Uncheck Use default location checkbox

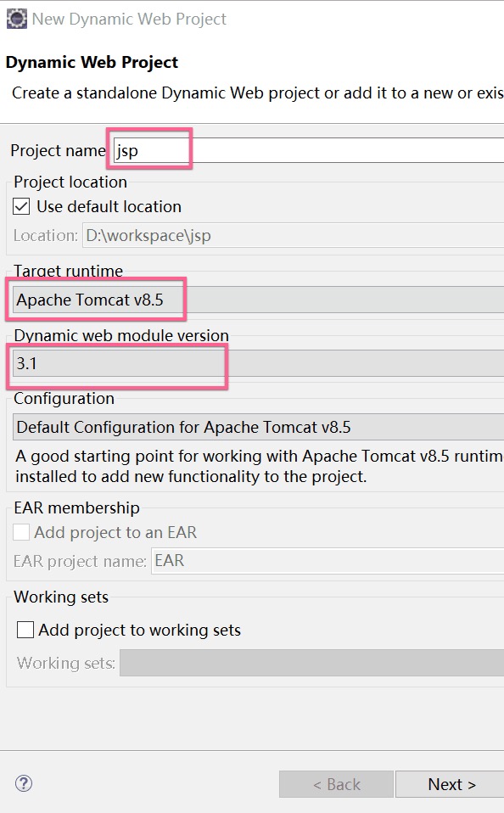(x=21, y=206)
